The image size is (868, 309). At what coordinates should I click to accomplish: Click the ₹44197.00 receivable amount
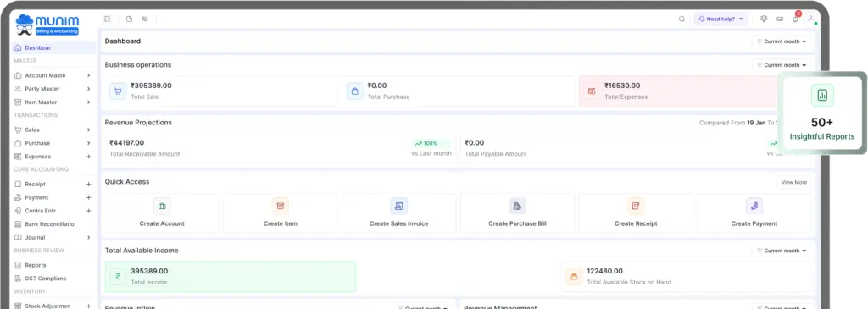127,142
